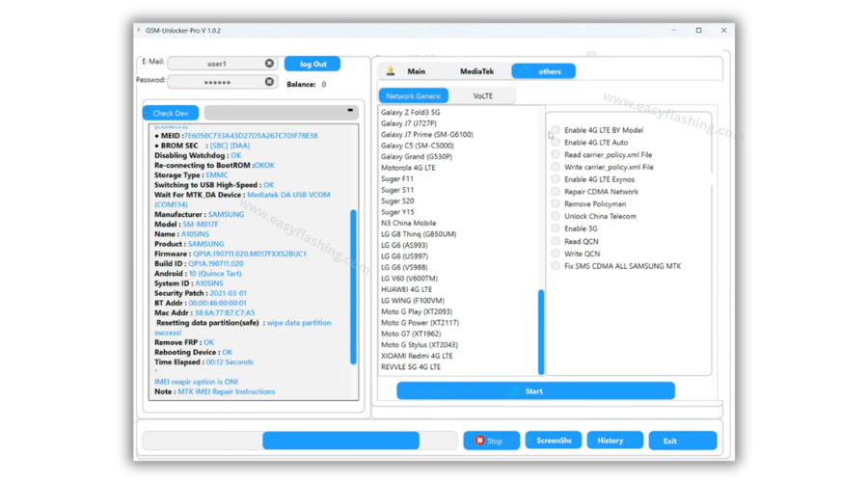The height and width of the screenshot is (482, 868).
Task: Clear the E-Mail field with its X icon
Action: click(x=269, y=64)
